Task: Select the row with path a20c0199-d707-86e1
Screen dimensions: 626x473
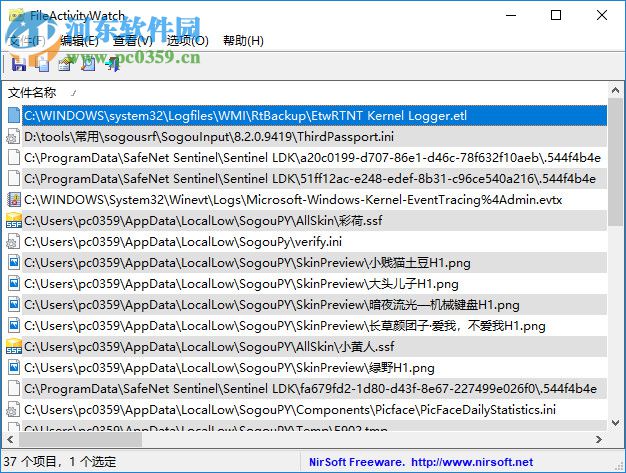Action: pyautogui.click(x=314, y=158)
